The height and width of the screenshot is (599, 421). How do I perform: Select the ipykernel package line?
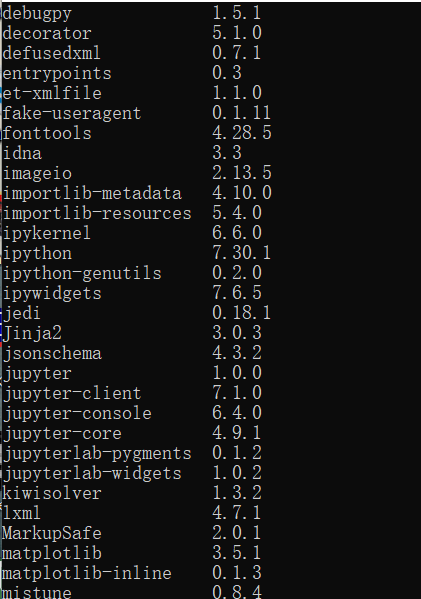point(132,233)
